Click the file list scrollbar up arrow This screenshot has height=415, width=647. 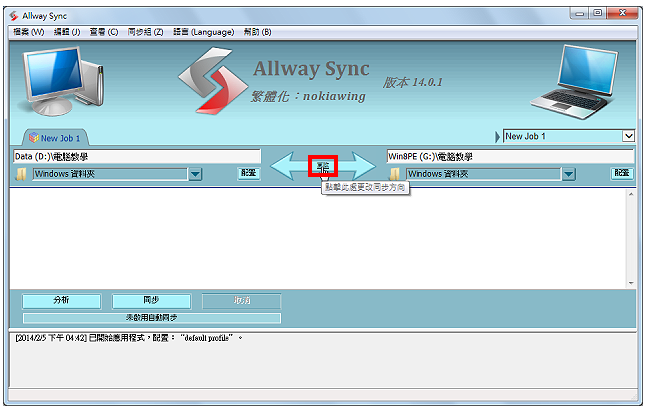631,194
